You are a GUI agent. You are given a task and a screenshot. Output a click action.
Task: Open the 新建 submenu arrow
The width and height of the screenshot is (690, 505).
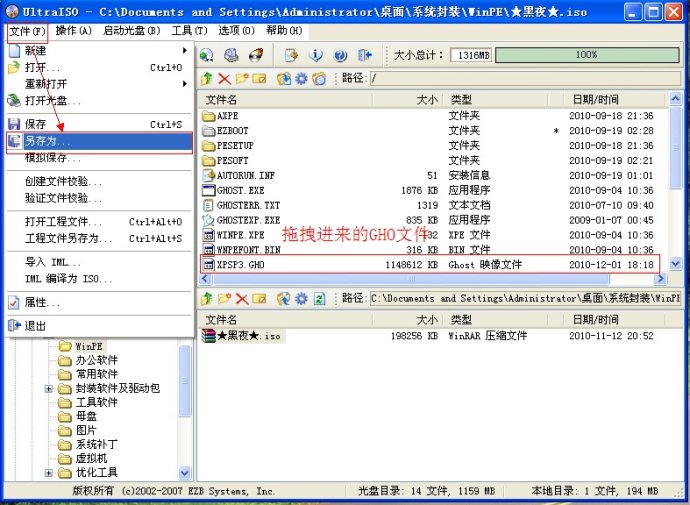point(185,51)
